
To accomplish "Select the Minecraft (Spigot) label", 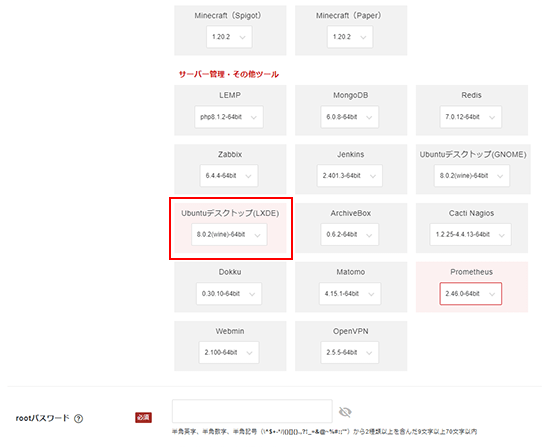I will coord(228,15).
